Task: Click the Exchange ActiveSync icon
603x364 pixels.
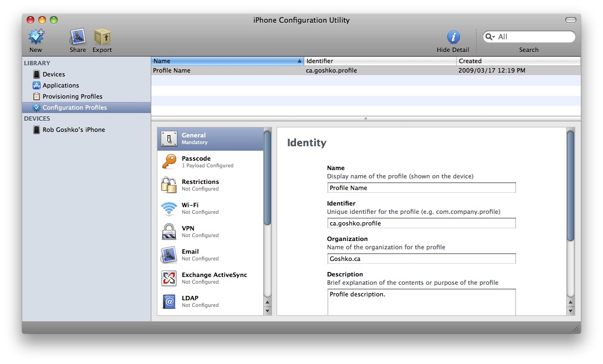Action: pyautogui.click(x=169, y=278)
